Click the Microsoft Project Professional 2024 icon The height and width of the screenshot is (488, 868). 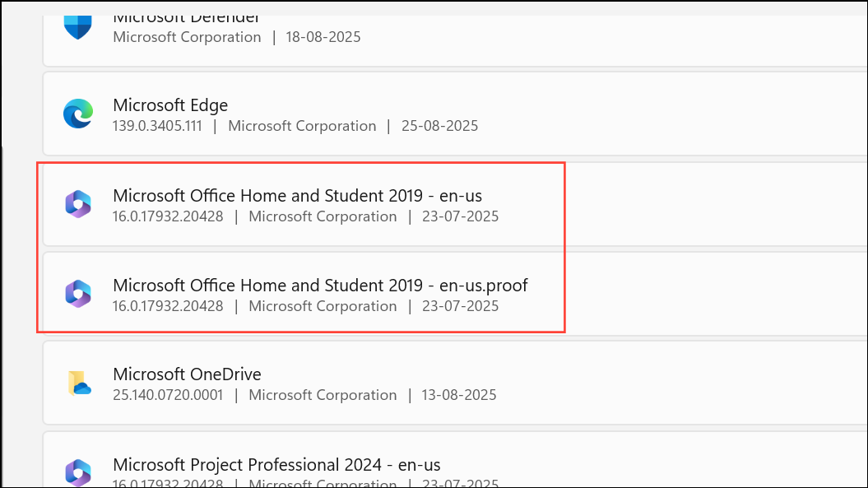click(x=78, y=472)
